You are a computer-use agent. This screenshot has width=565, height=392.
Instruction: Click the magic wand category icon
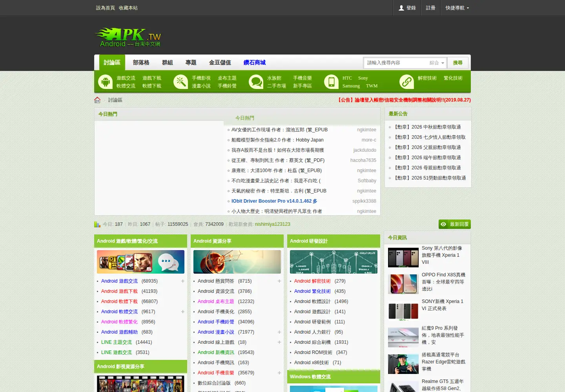pos(180,82)
